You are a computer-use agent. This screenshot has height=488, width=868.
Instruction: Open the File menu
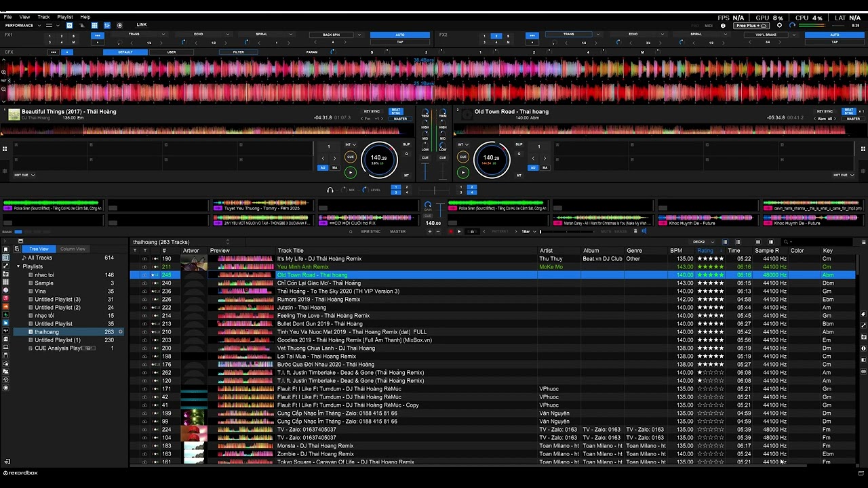[7, 17]
